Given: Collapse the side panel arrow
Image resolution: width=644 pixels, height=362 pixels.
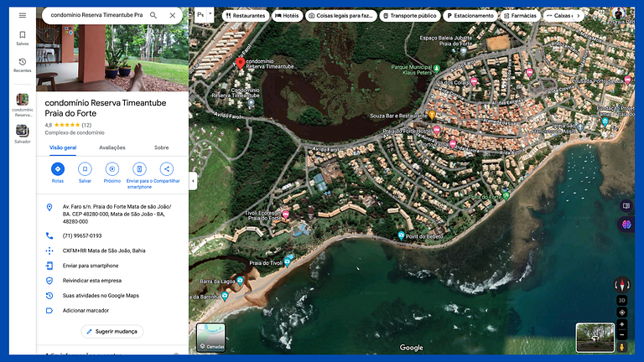Looking at the screenshot, I should pyautogui.click(x=193, y=181).
